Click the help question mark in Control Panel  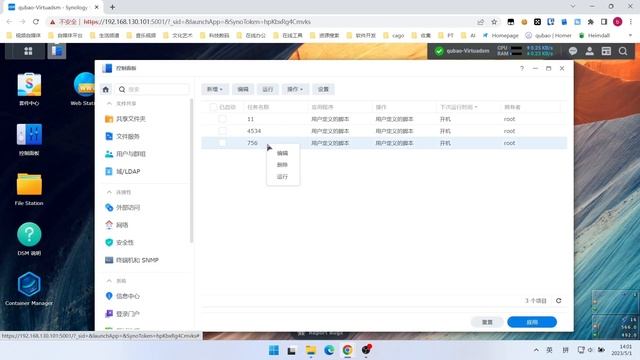click(522, 68)
